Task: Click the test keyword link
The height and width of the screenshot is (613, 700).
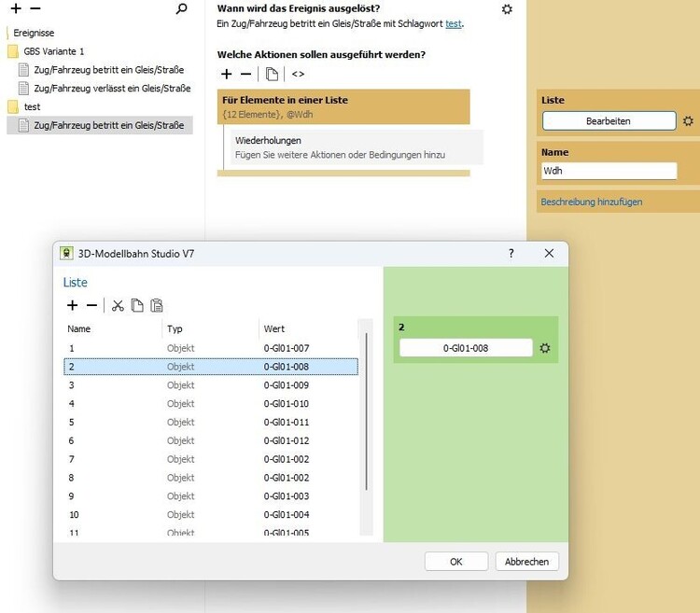Action: [453, 23]
